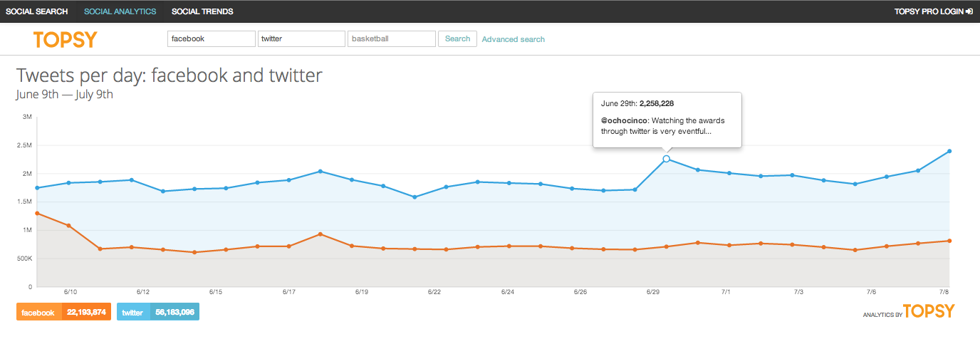Click the first twitter data point near 1.75M
Image resolution: width=980 pixels, height=339 pixels.
click(37, 188)
